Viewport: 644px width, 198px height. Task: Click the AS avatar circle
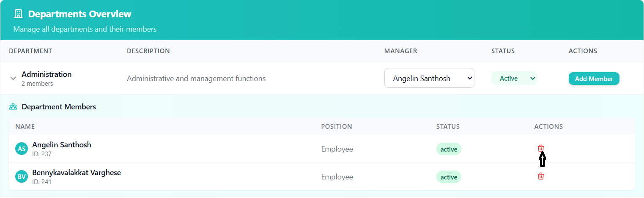pos(22,149)
